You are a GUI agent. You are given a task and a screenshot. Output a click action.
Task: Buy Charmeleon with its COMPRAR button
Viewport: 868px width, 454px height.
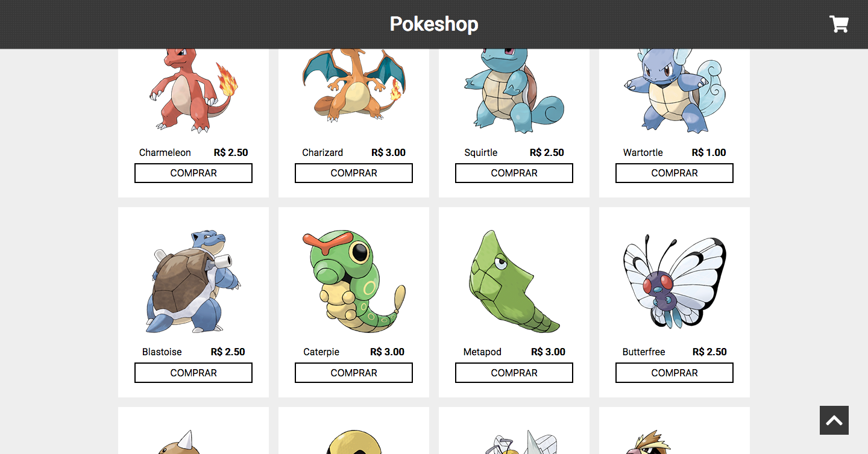(x=193, y=173)
